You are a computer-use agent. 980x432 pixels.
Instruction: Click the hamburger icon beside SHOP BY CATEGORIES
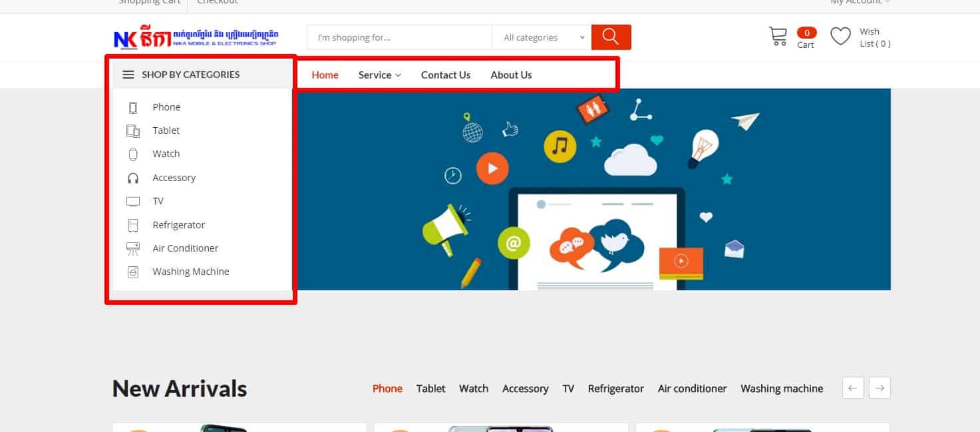click(x=128, y=75)
